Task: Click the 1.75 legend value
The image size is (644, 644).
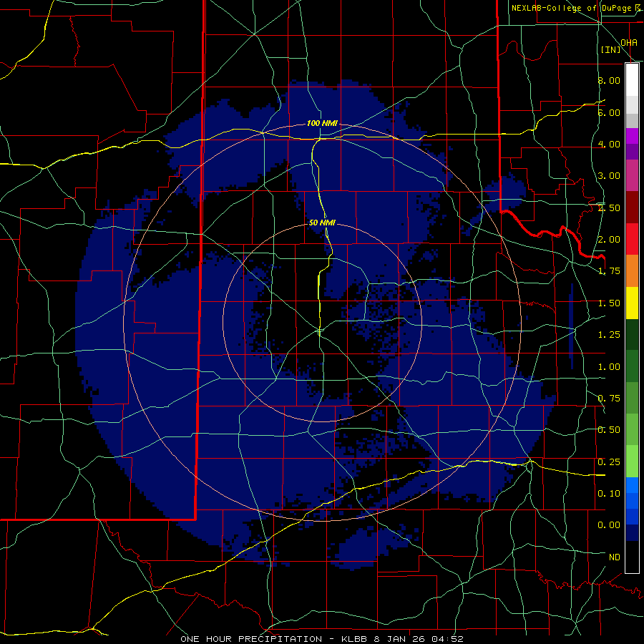Action: tap(609, 271)
